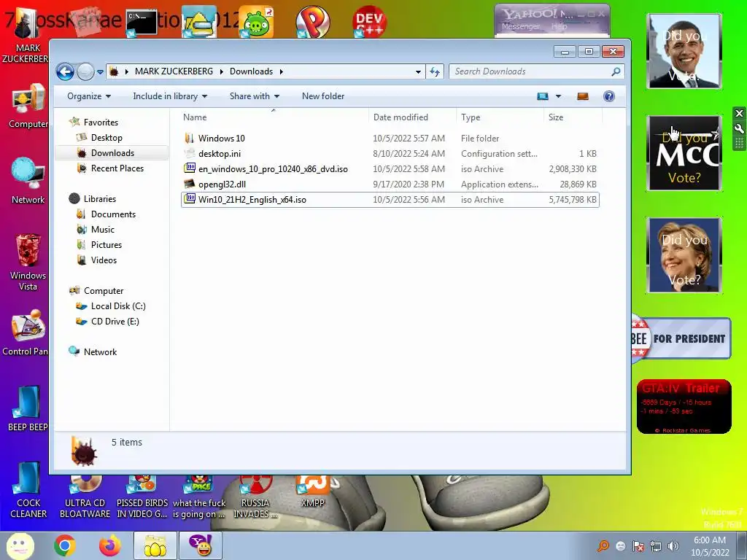Image resolution: width=747 pixels, height=560 pixels.
Task: Select MARK ZUCKERBERG in the address path
Action: coord(174,71)
